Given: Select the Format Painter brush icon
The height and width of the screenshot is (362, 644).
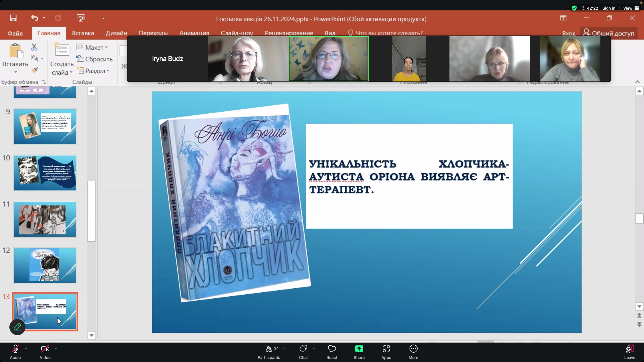Looking at the screenshot, I should (34, 70).
